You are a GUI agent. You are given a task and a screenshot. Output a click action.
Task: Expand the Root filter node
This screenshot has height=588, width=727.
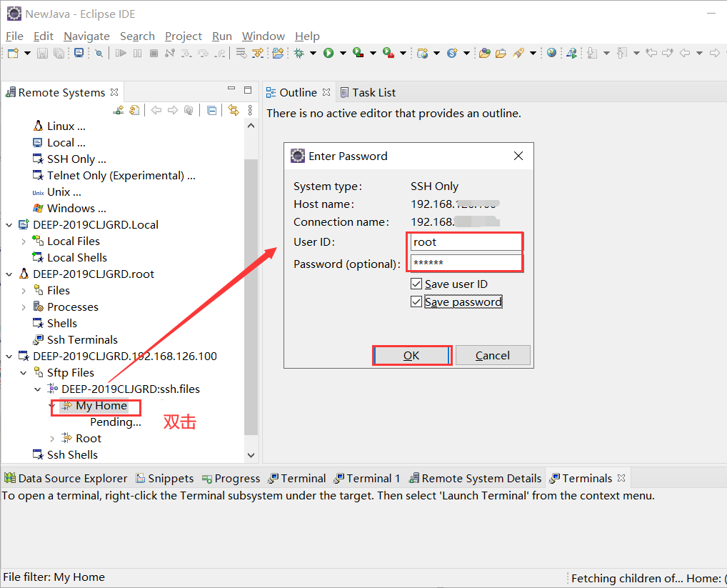pos(52,439)
